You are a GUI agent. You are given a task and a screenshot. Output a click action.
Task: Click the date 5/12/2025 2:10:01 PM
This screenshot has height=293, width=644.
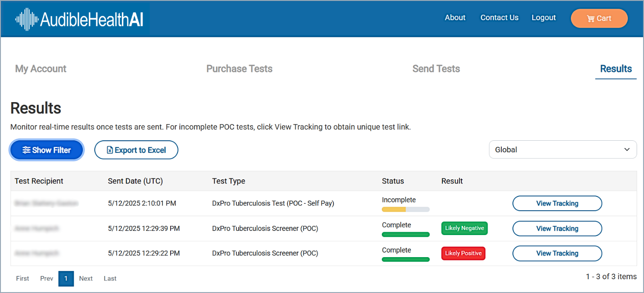tap(142, 203)
